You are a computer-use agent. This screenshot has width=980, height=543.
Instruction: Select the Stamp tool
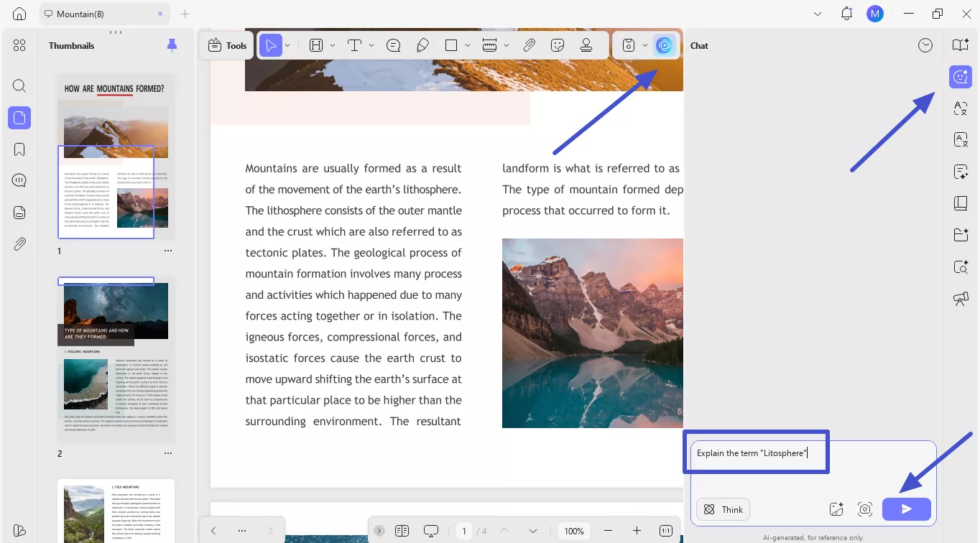(x=587, y=45)
